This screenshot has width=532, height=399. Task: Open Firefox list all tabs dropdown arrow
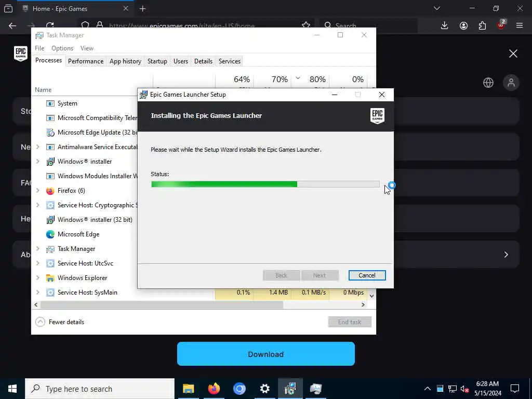click(436, 8)
